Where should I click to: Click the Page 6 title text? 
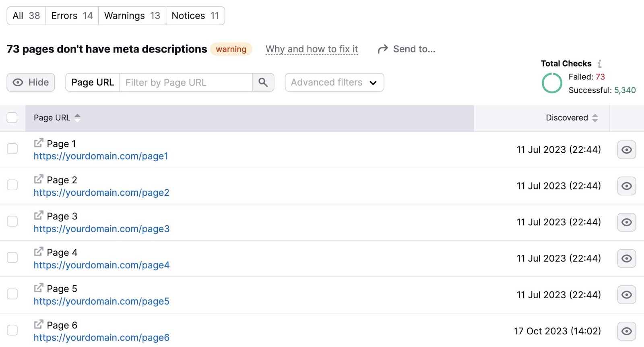pyautogui.click(x=62, y=325)
